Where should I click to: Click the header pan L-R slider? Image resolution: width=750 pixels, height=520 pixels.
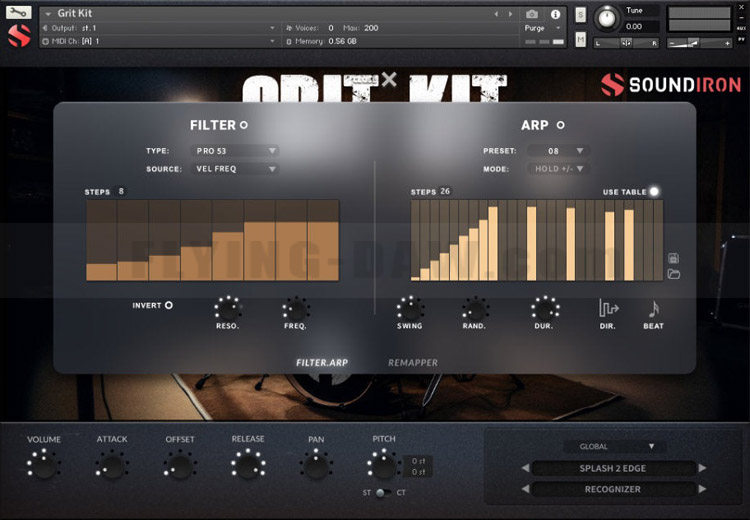626,43
